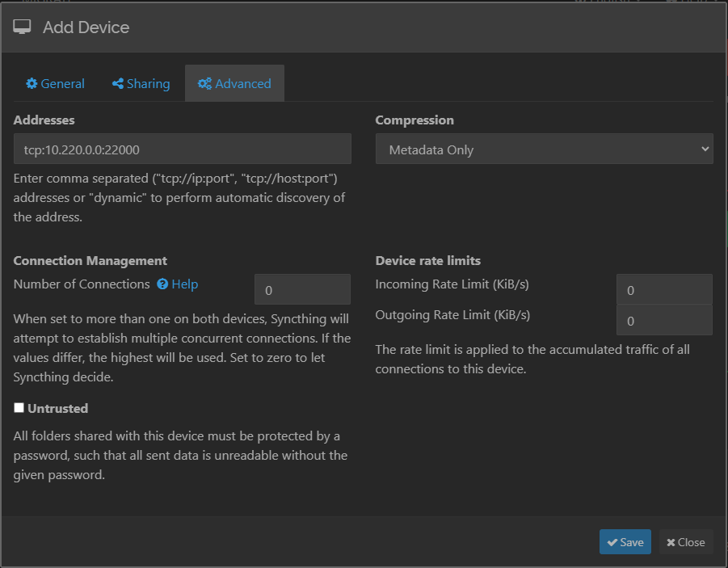The width and height of the screenshot is (728, 568).
Task: Click the question mark Help icon
Action: (x=162, y=284)
